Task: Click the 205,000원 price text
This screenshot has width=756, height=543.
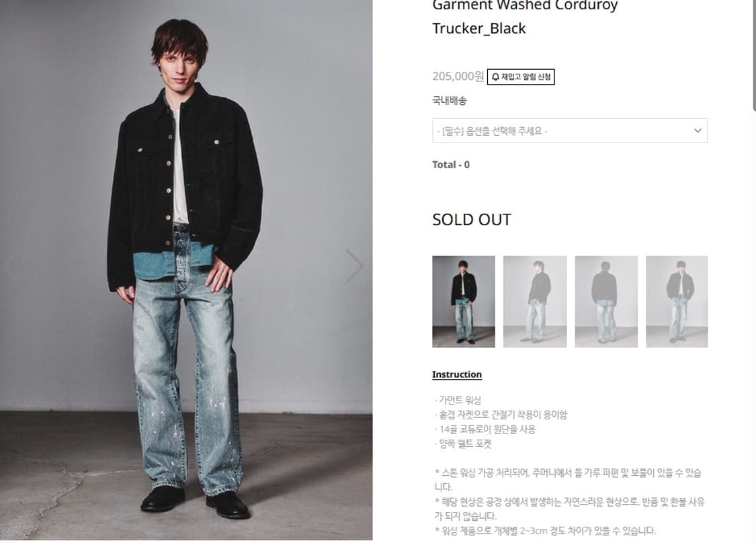Action: [458, 76]
